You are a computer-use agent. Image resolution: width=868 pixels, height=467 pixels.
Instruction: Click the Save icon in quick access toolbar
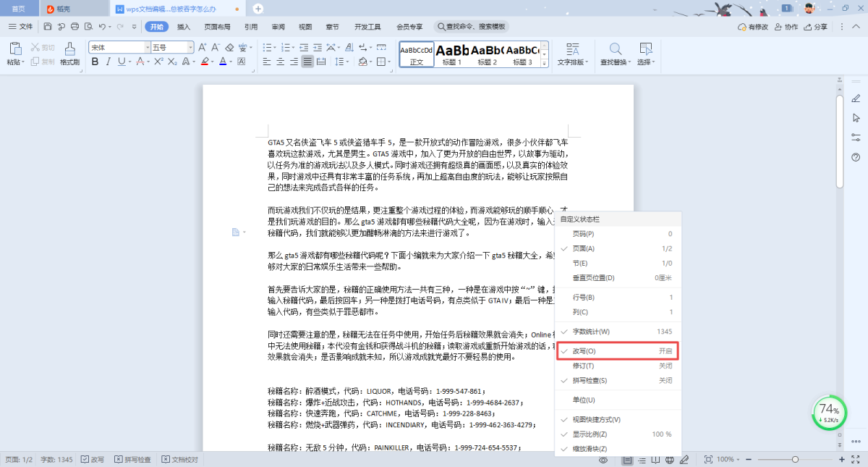[48, 27]
